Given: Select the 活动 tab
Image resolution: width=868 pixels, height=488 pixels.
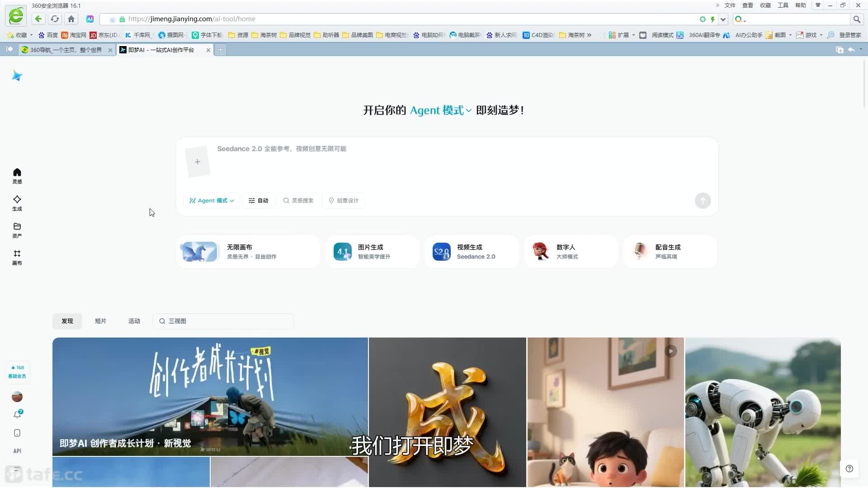Looking at the screenshot, I should click(x=134, y=321).
